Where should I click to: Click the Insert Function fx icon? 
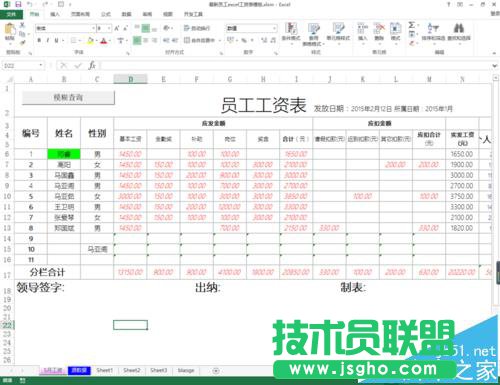pyautogui.click(x=92, y=66)
